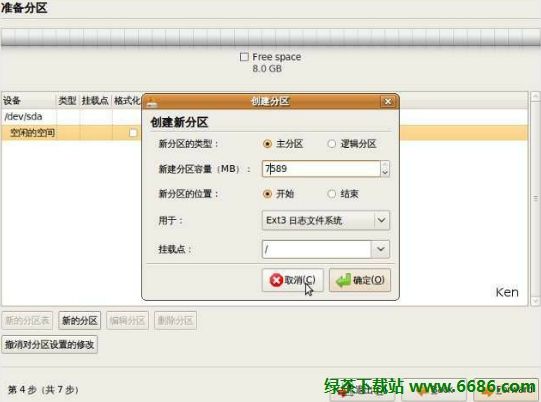Click the scroll down arrow of partition list
This screenshot has width=541, height=402.
point(535,301)
